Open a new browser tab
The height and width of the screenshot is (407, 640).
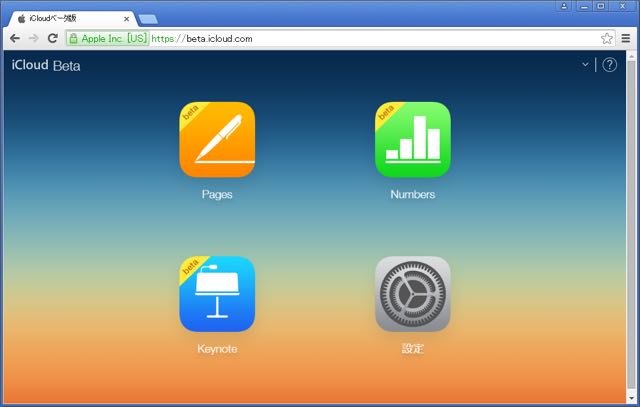point(148,19)
